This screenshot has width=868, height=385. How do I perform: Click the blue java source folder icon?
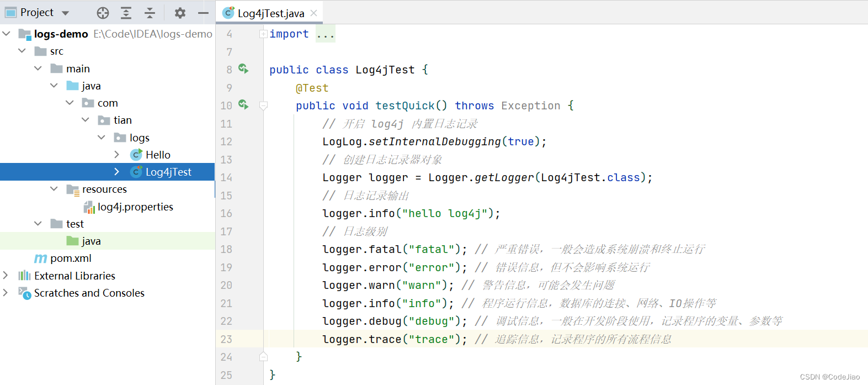point(72,86)
